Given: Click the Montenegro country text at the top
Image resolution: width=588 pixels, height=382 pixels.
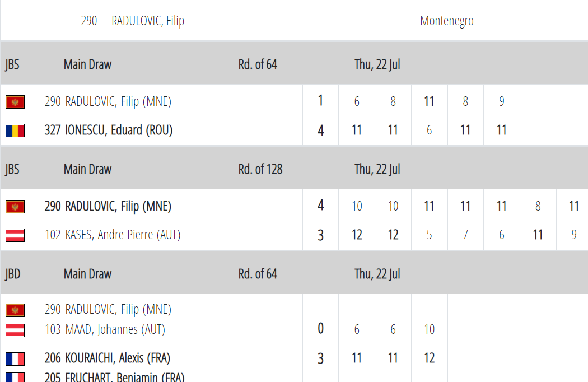Looking at the screenshot, I should coord(446,21).
